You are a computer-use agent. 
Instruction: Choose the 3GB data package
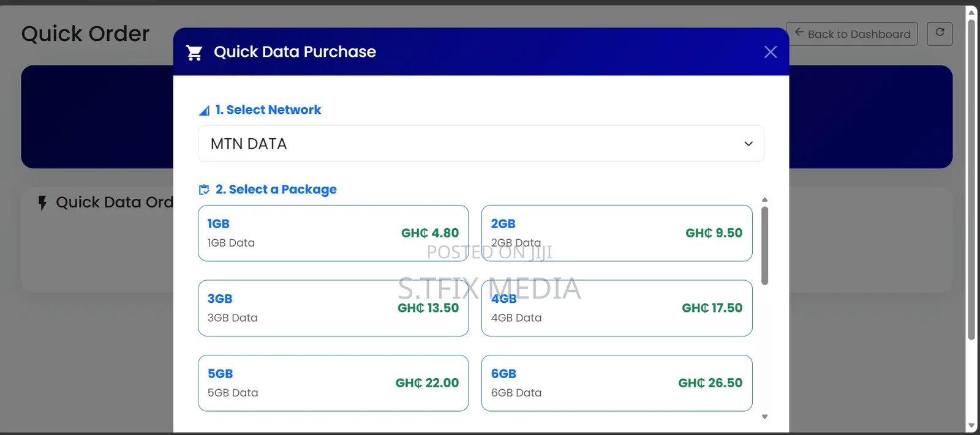pyautogui.click(x=333, y=308)
